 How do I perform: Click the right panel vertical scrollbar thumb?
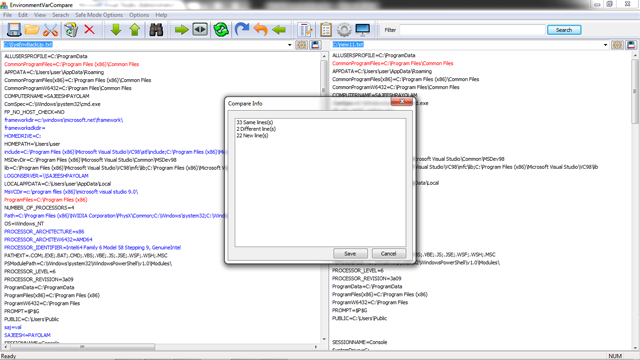coord(635,91)
